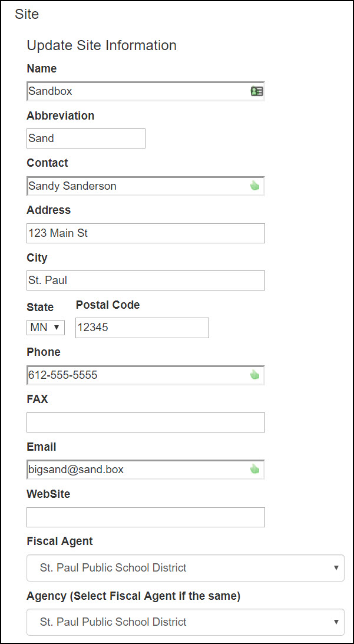Click the contact card icon in Name field
The image size is (354, 644).
tap(256, 91)
